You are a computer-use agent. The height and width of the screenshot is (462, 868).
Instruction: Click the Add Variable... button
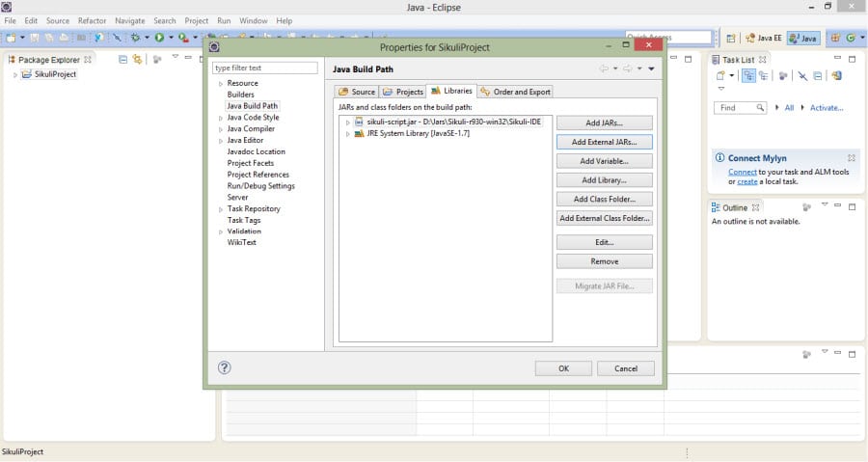click(x=605, y=161)
